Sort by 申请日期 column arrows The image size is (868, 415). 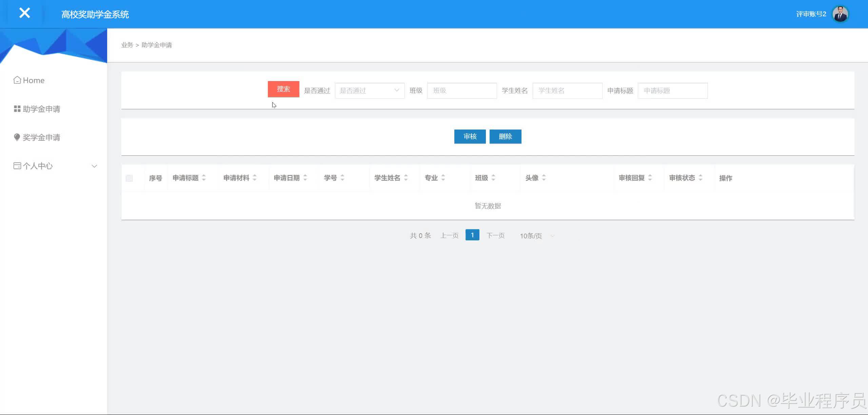(x=305, y=178)
